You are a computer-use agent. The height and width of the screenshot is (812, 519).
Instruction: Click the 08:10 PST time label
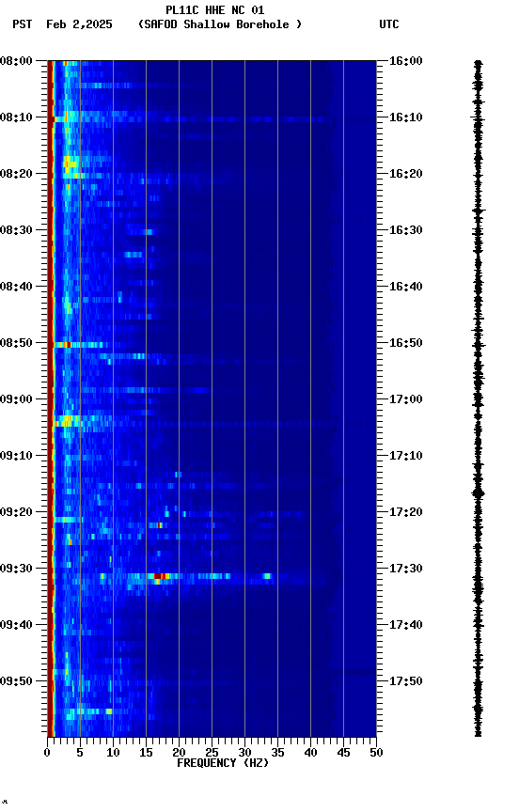pos(16,117)
